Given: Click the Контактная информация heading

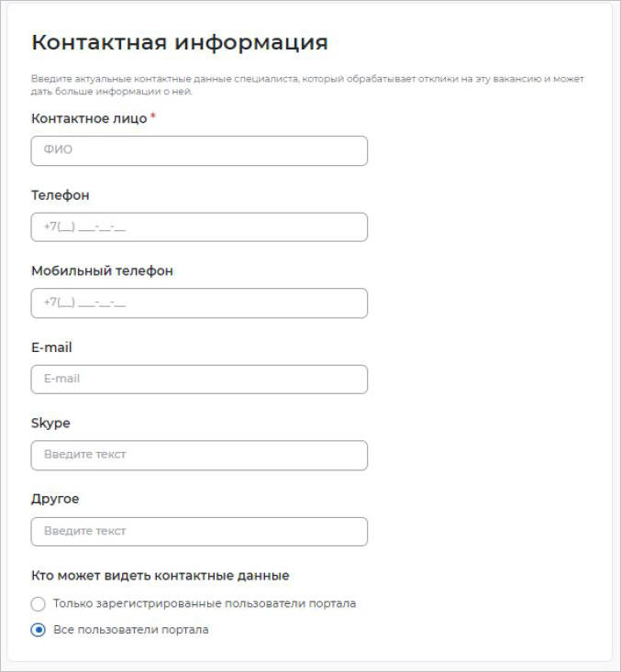Looking at the screenshot, I should click(x=180, y=42).
